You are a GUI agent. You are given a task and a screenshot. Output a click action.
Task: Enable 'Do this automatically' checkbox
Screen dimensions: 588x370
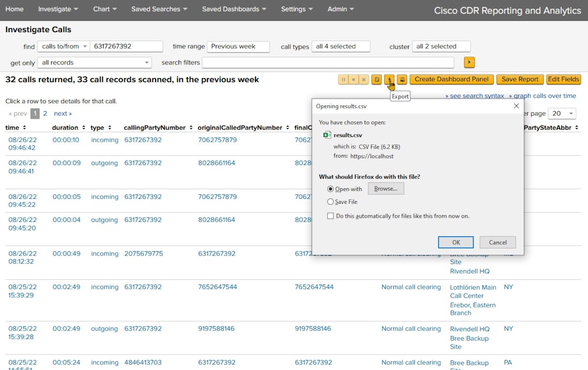click(x=330, y=216)
